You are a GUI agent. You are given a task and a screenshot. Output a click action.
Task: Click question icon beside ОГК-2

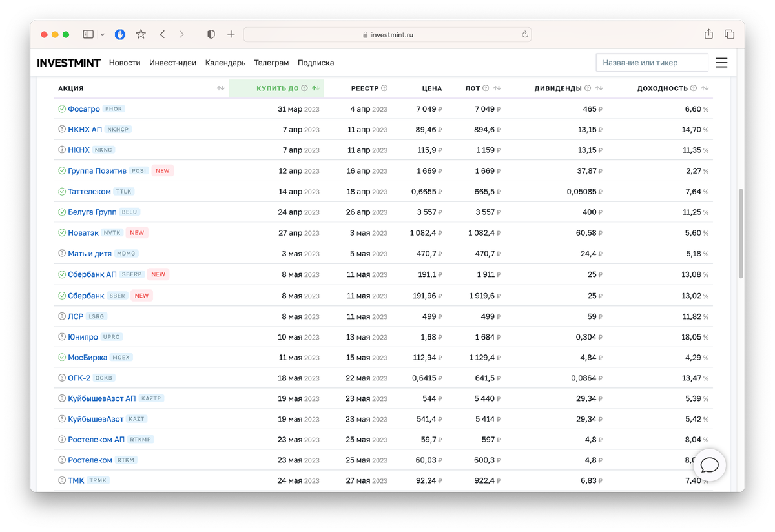(62, 378)
